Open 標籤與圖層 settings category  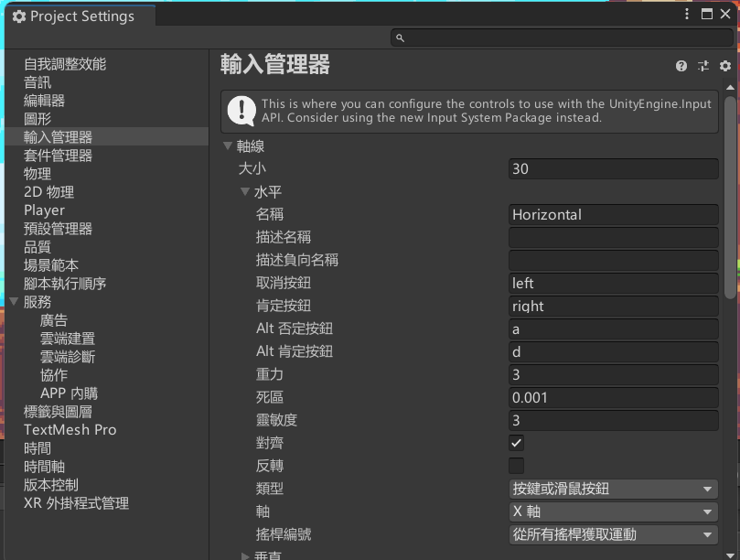tap(58, 411)
